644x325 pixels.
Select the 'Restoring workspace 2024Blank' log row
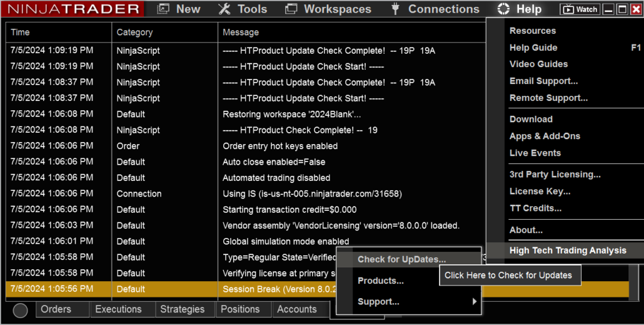click(291, 114)
